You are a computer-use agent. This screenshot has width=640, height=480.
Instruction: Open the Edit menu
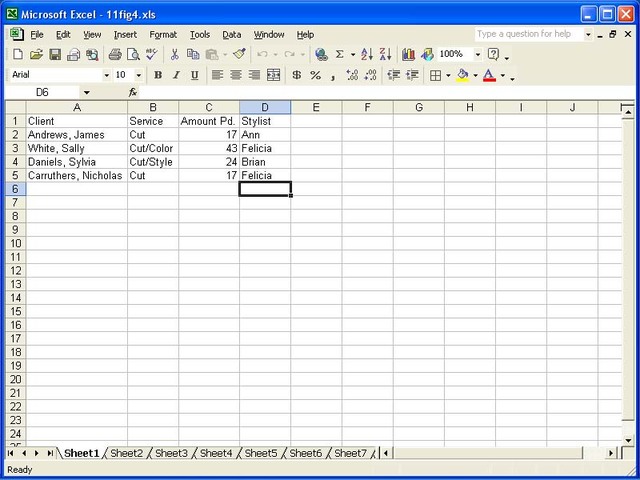(63, 35)
